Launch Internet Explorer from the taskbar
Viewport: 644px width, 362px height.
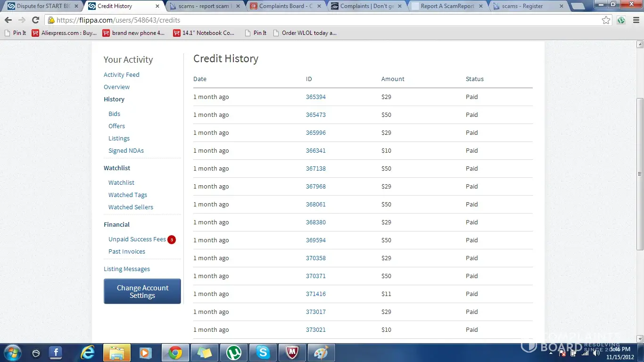[x=88, y=352]
